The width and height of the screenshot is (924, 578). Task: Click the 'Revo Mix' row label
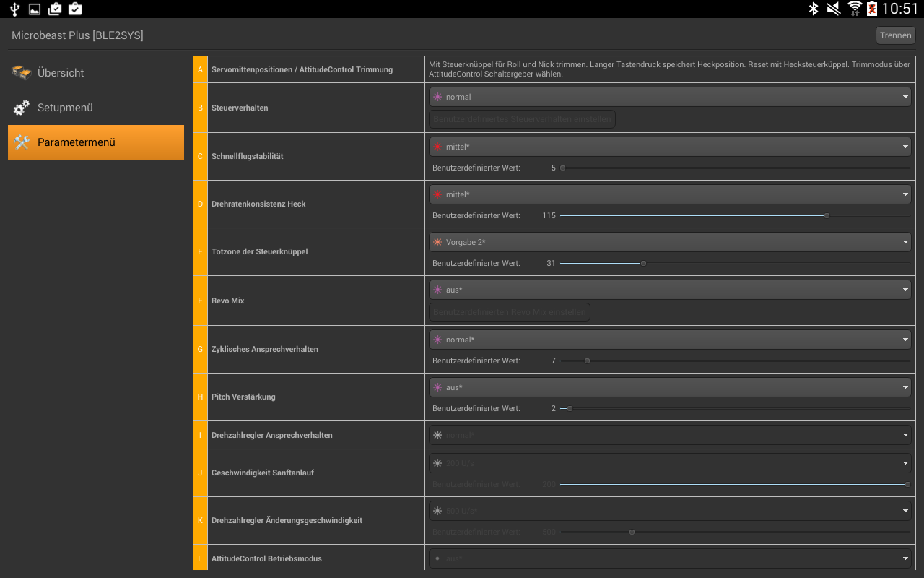pos(227,301)
